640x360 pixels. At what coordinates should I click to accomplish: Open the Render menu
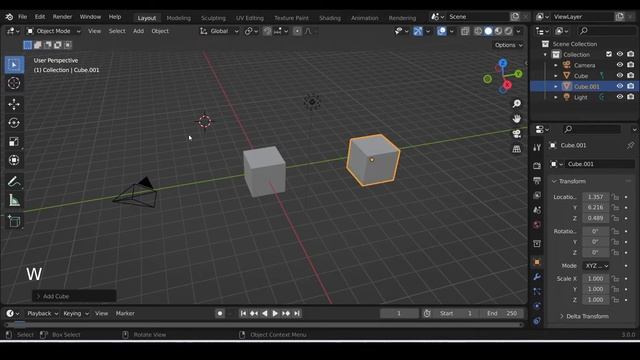coord(62,17)
